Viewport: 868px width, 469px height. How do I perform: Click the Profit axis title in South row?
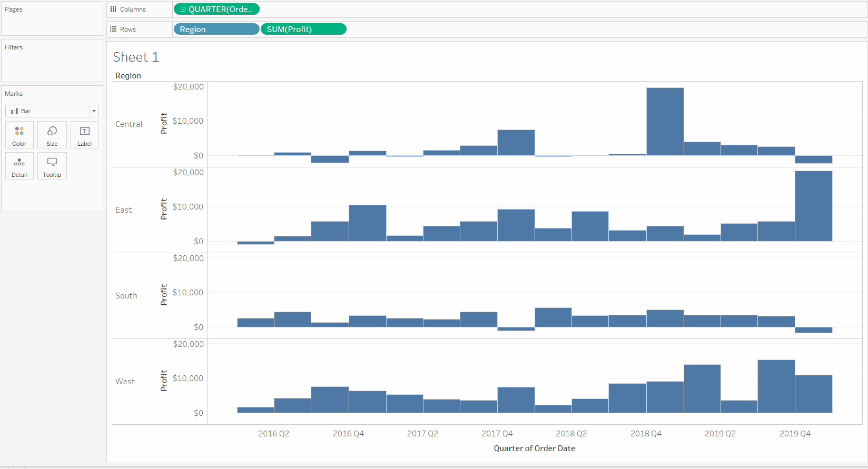click(x=164, y=295)
